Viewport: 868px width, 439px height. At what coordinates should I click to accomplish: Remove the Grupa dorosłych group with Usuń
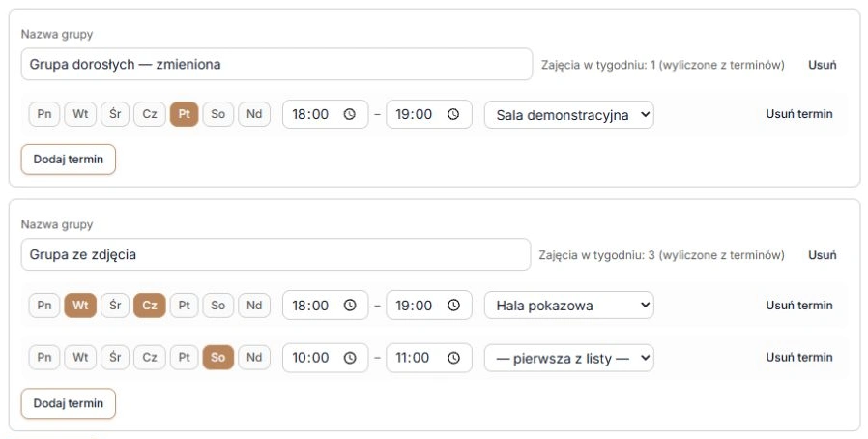(x=822, y=65)
